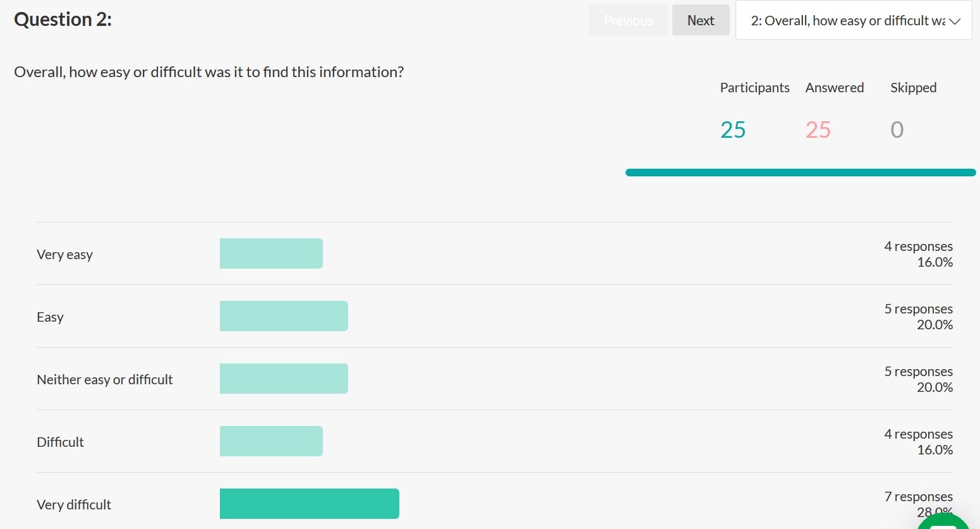Open the '2: Overall, how easy' question dropdown
Viewport: 980px width, 529px height.
pyautogui.click(x=854, y=21)
